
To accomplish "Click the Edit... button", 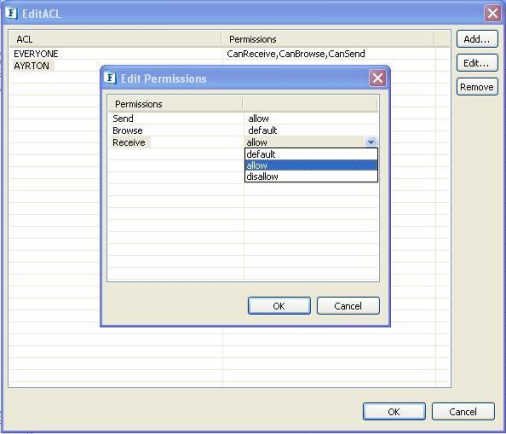I will tap(477, 63).
